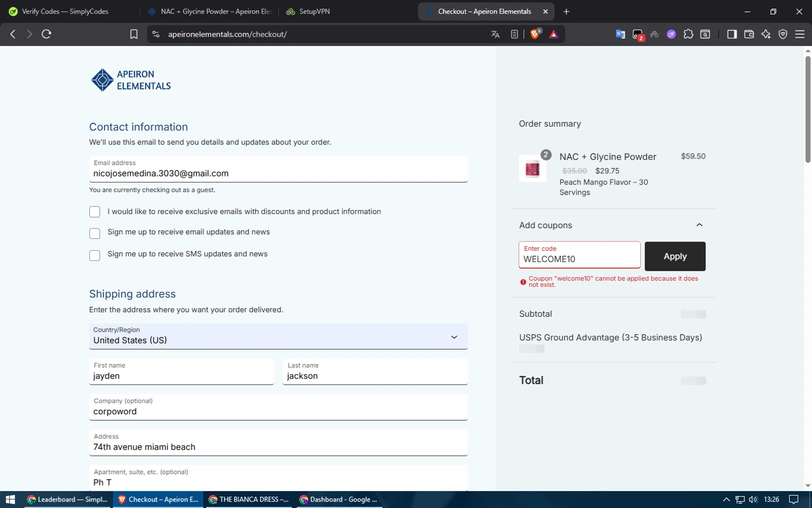Open Checkout – Apeiron taskbar window
This screenshot has width=812, height=508.
tap(159, 499)
